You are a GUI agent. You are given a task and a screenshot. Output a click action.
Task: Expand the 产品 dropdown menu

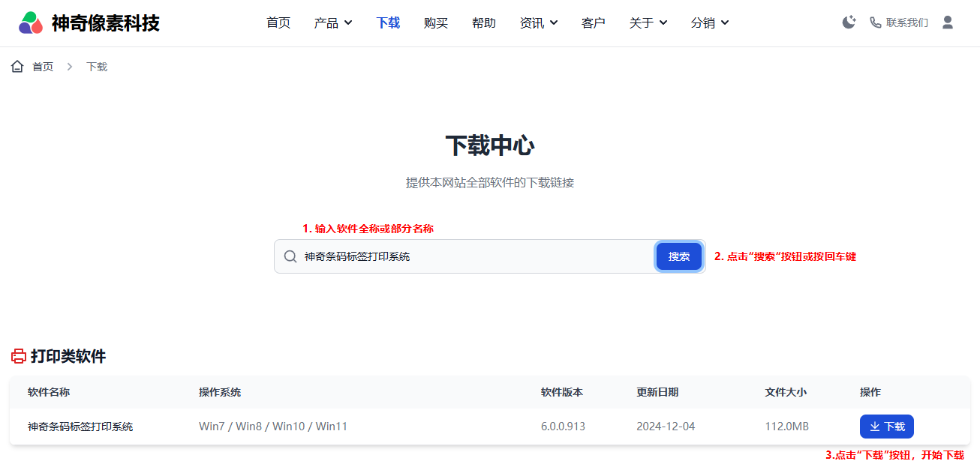[333, 23]
